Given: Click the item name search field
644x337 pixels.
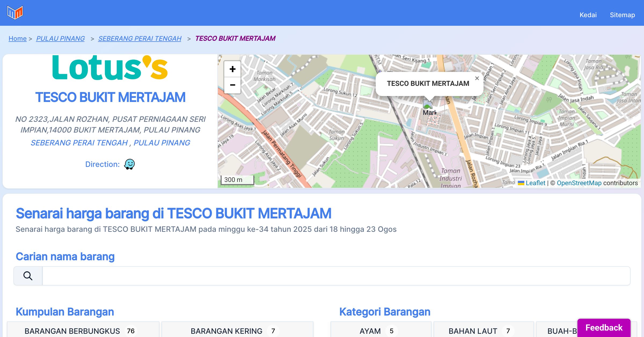Looking at the screenshot, I should tap(336, 276).
